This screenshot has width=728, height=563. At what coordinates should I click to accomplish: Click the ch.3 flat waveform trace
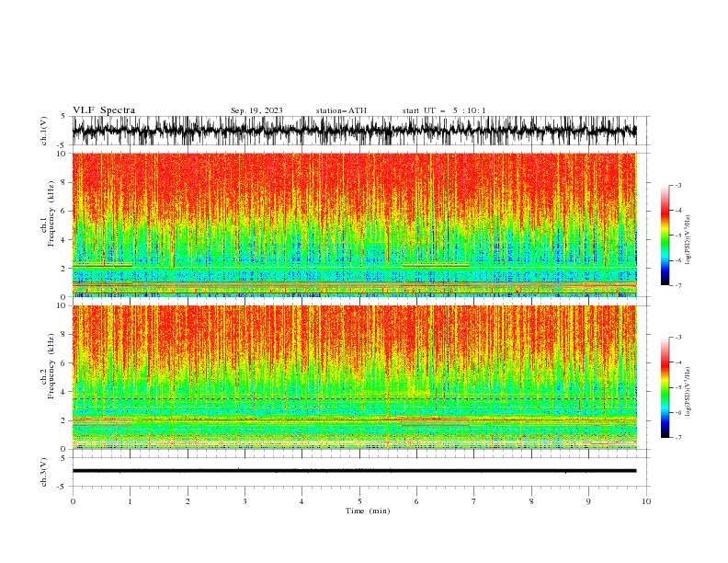click(355, 471)
